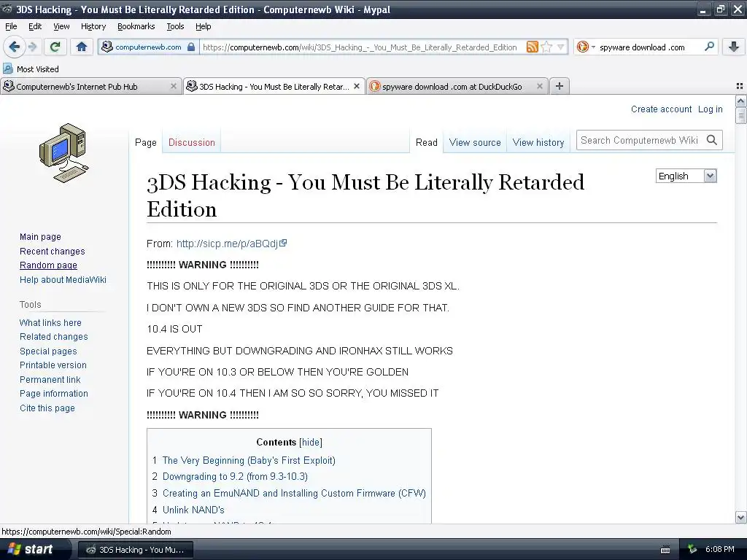Open What links here
747x560 pixels.
(x=50, y=322)
